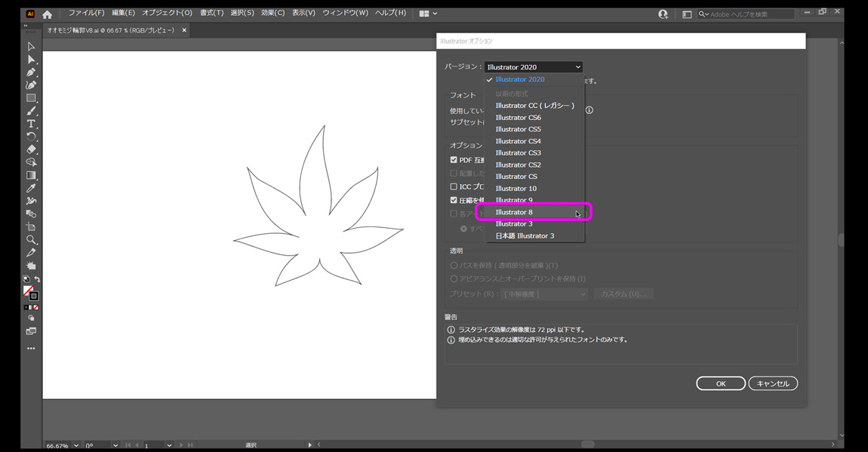Click the キャンセル button
868x452 pixels.
tap(773, 383)
